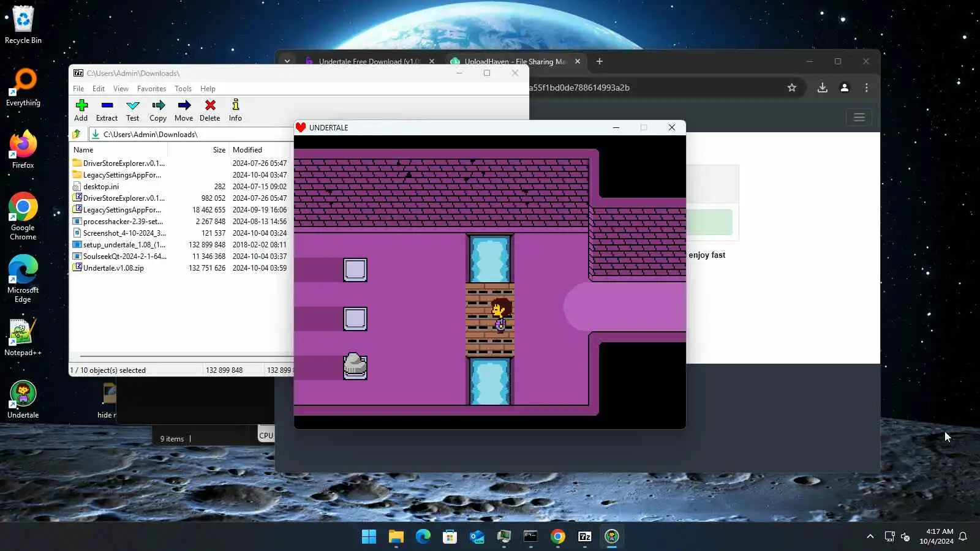Select SoulseekQt-2024-2-1-64 file
Viewport: 980px width, 551px height.
181,257
